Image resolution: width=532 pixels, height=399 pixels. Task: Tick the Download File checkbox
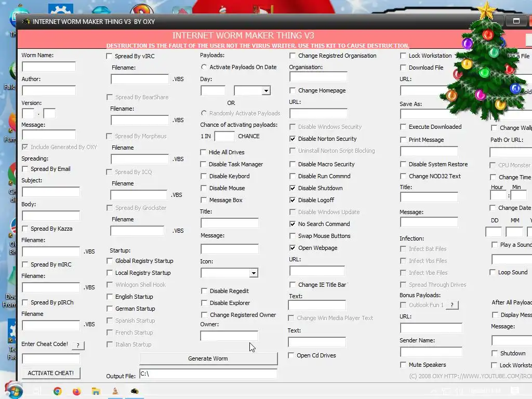(403, 68)
